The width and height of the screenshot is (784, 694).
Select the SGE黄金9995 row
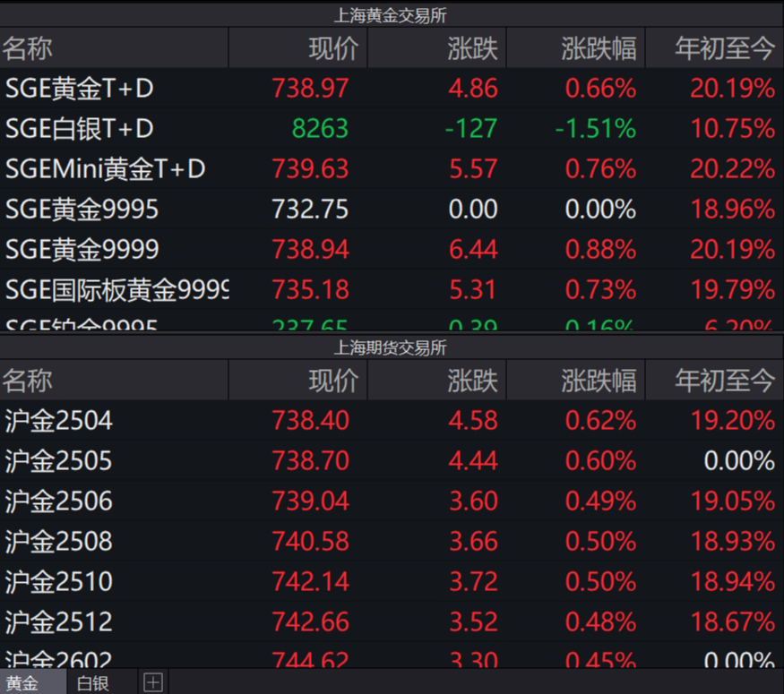(82, 209)
